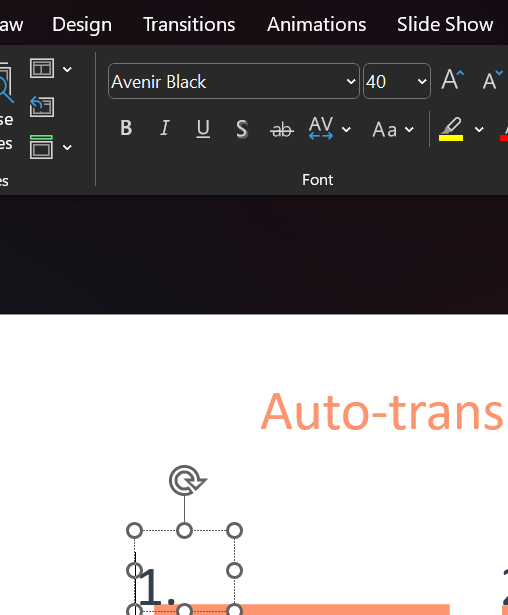Toggle Bold formatting
Viewport: 508px width, 615px height.
(x=126, y=128)
